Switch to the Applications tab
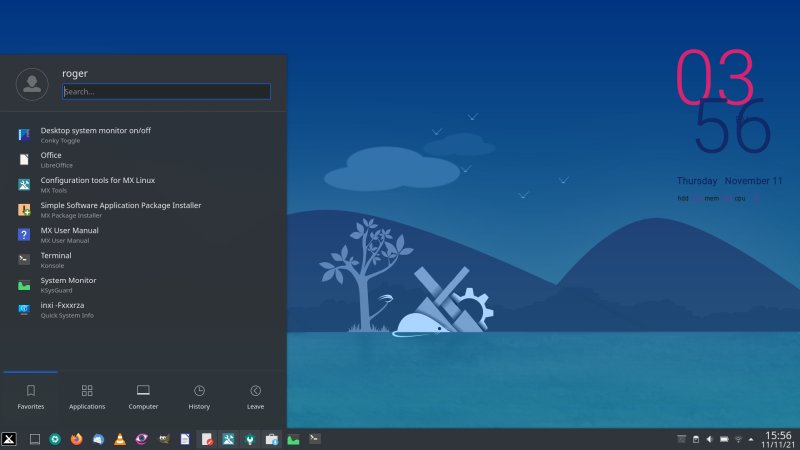800x450 pixels. point(87,396)
